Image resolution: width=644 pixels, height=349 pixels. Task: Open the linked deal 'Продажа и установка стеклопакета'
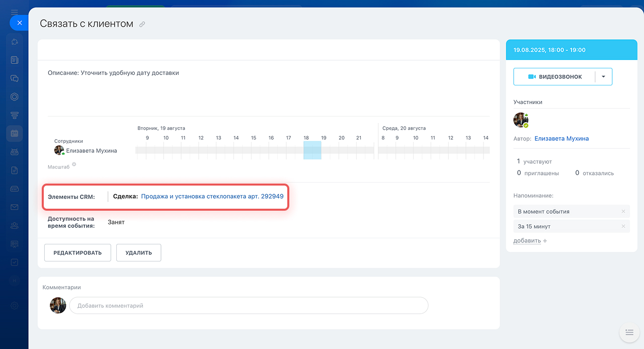[212, 197]
